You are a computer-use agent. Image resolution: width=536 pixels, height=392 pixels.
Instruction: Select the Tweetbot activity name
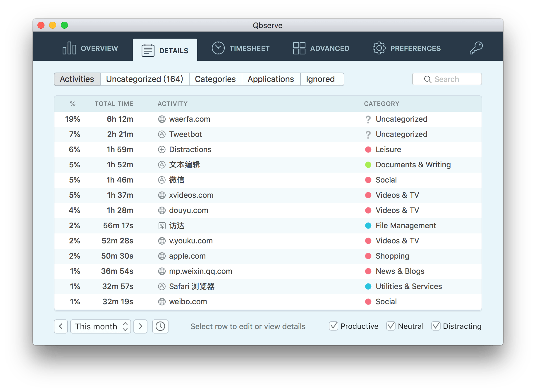click(185, 135)
